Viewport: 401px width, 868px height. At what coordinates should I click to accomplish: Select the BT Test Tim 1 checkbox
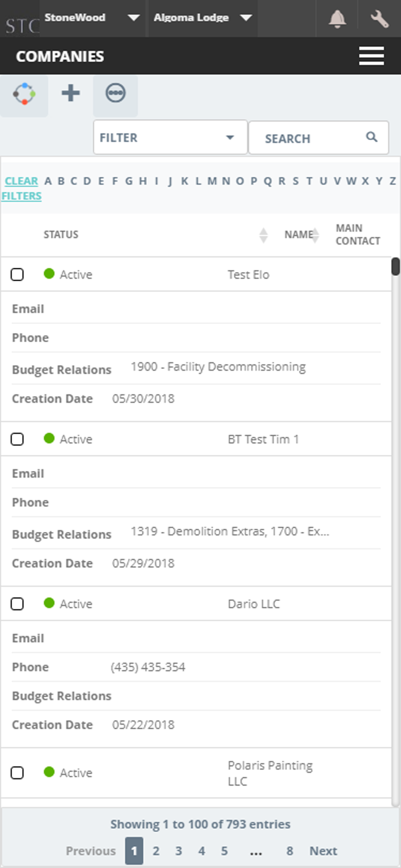(17, 439)
